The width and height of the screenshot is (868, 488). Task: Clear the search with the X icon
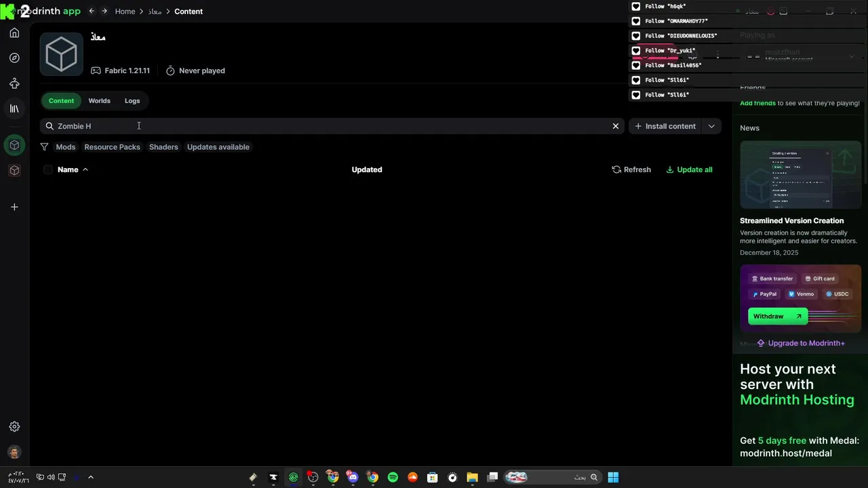tap(616, 126)
